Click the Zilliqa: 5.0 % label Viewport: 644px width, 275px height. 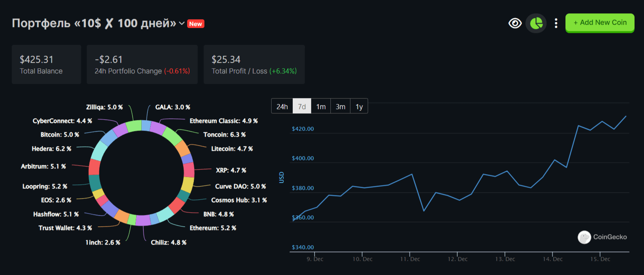tap(104, 107)
